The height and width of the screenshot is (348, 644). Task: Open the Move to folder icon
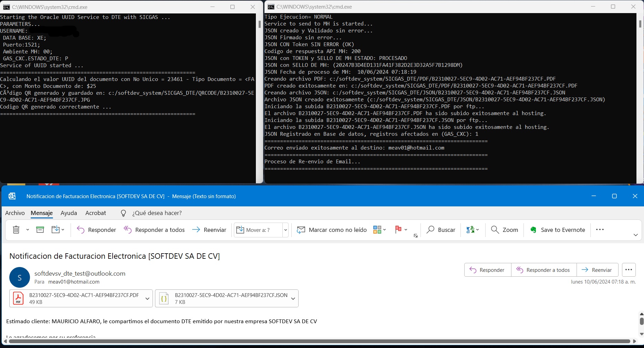point(56,230)
